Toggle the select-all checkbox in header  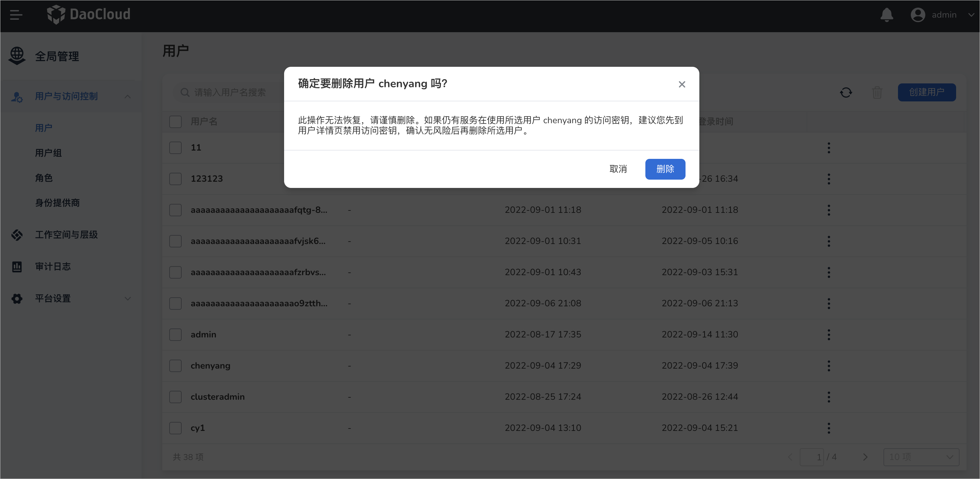175,122
